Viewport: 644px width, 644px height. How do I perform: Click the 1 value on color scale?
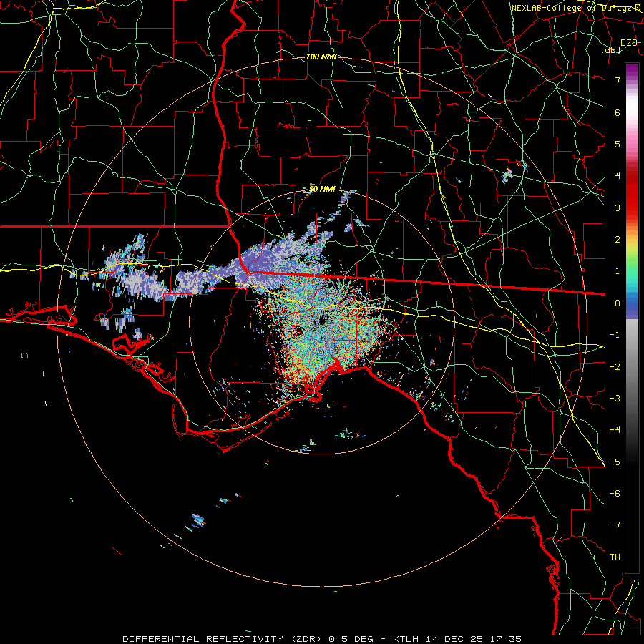(618, 270)
